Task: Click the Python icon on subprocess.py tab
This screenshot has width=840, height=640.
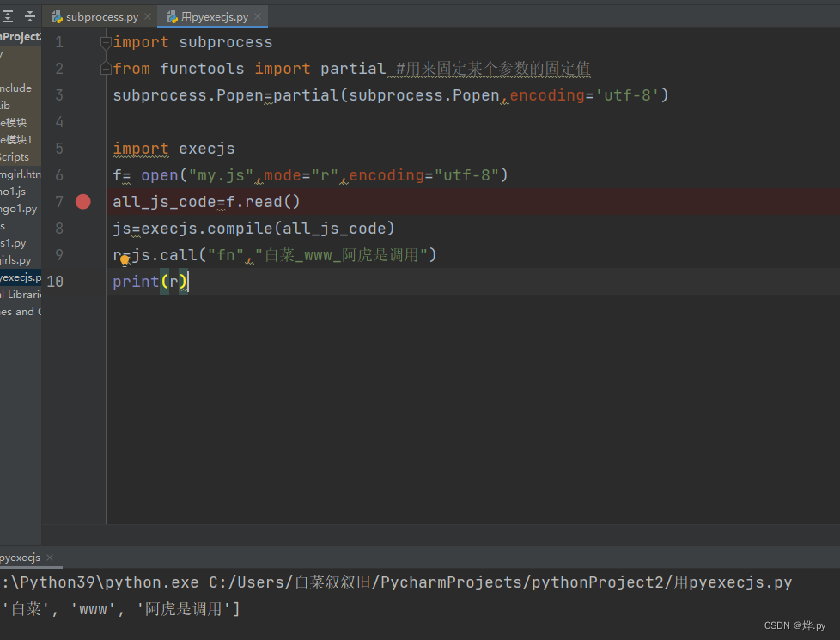Action: (x=56, y=15)
